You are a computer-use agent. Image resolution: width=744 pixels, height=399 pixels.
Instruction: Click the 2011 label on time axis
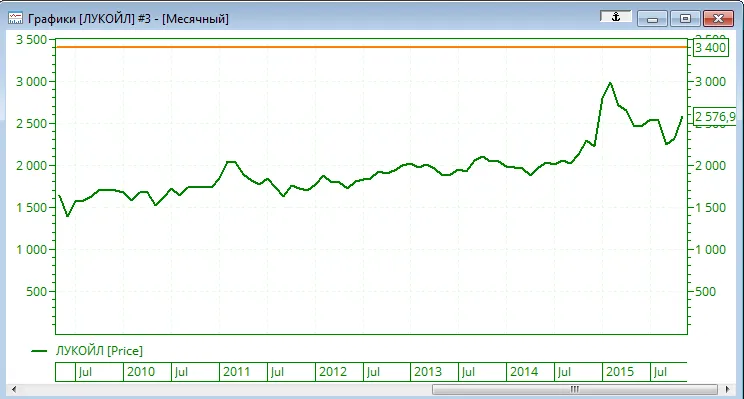[x=236, y=371]
